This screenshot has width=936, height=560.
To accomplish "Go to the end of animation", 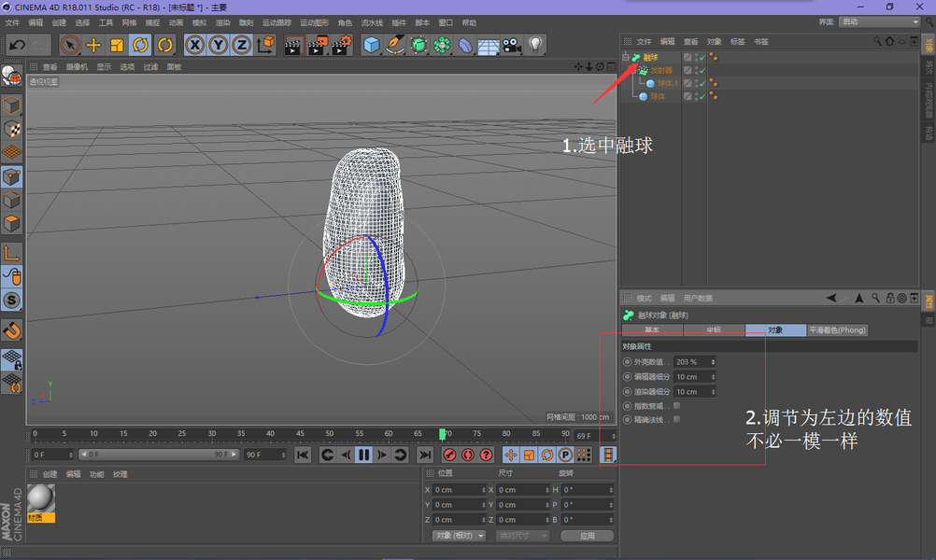I will pos(424,455).
